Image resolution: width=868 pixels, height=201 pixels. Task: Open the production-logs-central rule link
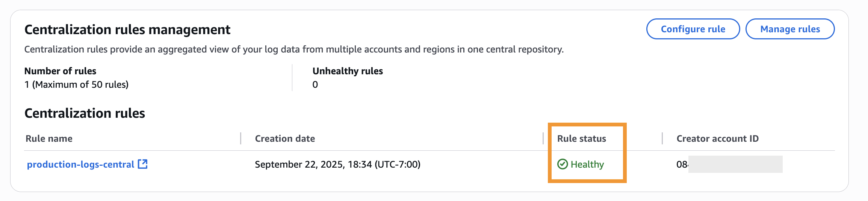[x=80, y=164]
